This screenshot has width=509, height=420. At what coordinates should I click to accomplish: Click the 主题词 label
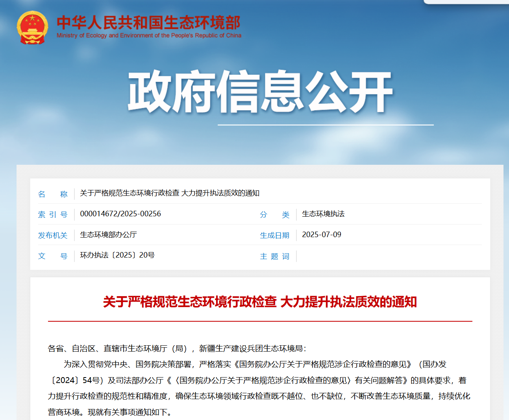click(274, 256)
